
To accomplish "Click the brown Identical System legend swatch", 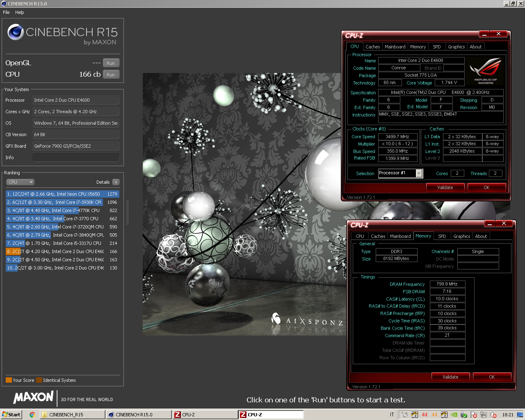I will [39, 380].
